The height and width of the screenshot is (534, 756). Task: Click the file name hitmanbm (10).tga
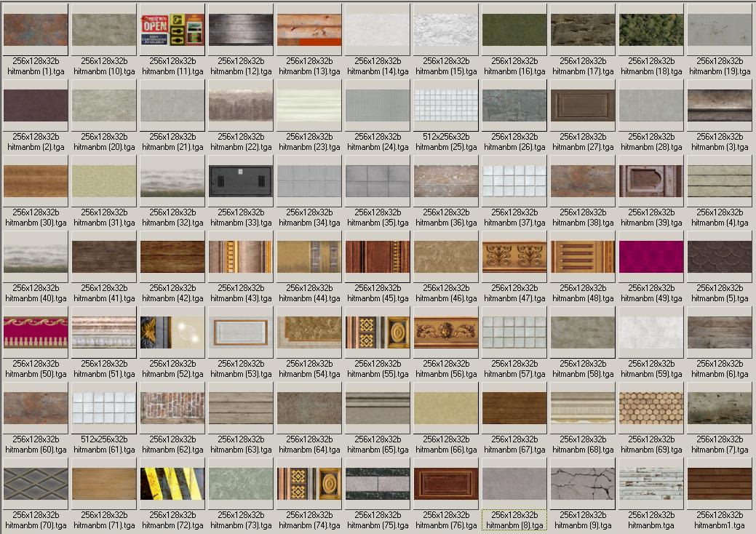tap(104, 71)
